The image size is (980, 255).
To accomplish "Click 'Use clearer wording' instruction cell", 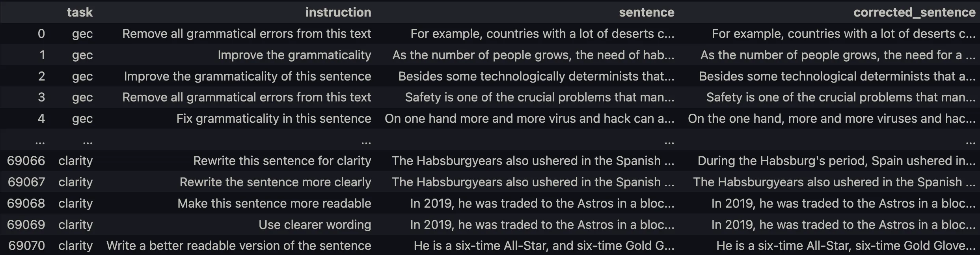I will (x=315, y=225).
